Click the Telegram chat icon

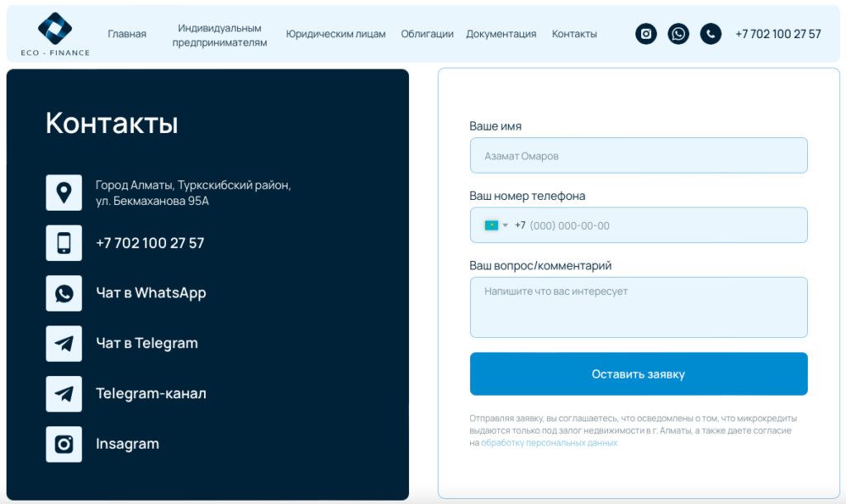pyautogui.click(x=64, y=344)
